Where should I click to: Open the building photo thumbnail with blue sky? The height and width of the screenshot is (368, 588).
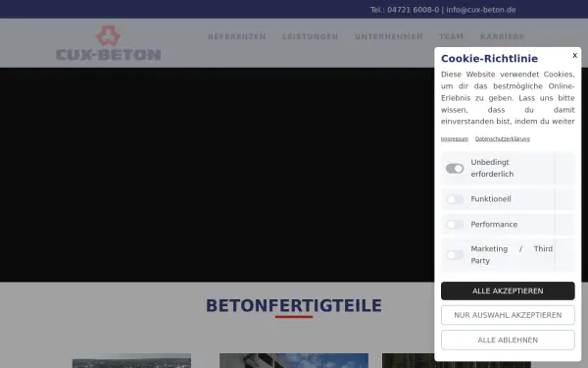[x=294, y=360]
